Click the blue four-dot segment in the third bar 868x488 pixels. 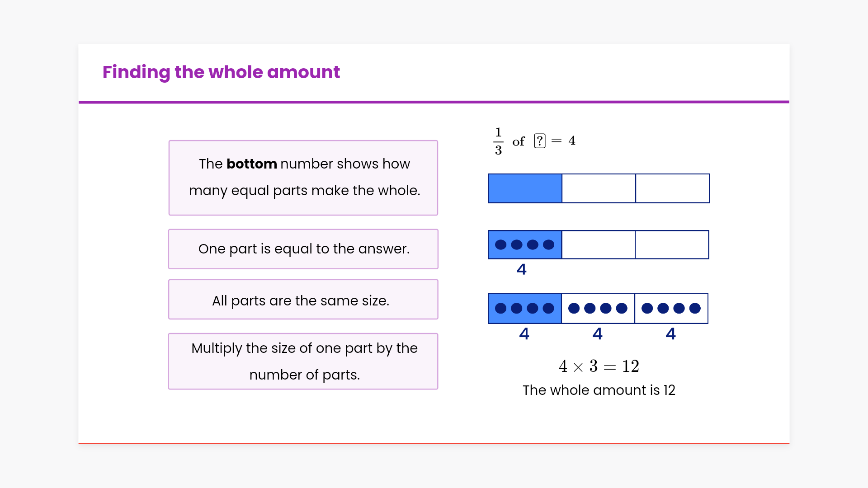click(525, 309)
